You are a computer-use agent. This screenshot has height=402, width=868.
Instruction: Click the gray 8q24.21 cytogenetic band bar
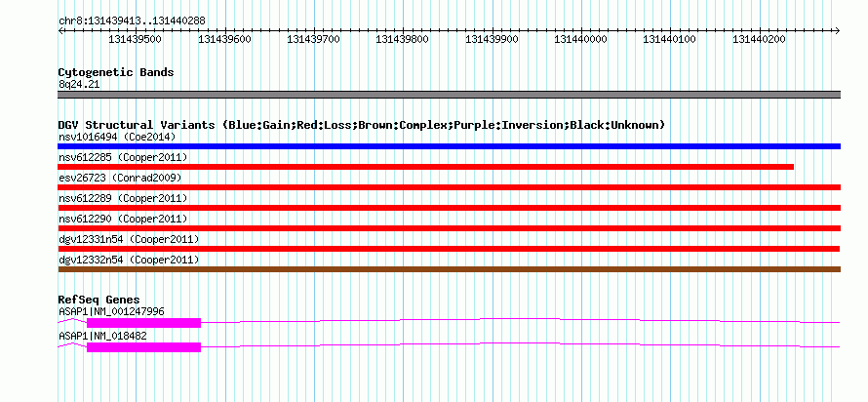click(x=449, y=95)
